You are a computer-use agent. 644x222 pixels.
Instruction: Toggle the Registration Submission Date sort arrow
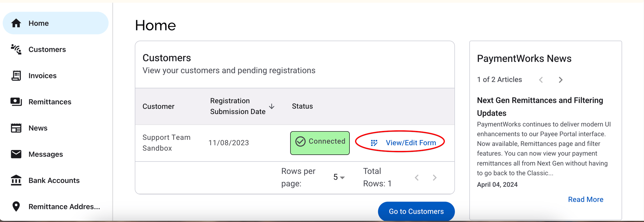(272, 106)
